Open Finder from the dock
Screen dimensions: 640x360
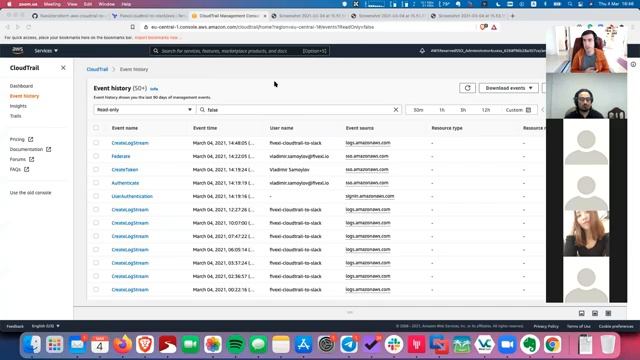coord(32,345)
